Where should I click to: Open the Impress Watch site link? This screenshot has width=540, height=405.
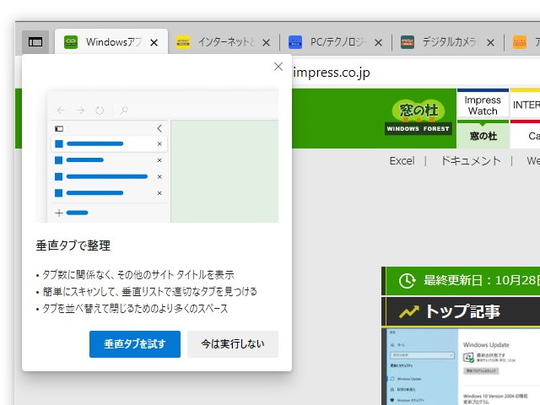click(482, 105)
